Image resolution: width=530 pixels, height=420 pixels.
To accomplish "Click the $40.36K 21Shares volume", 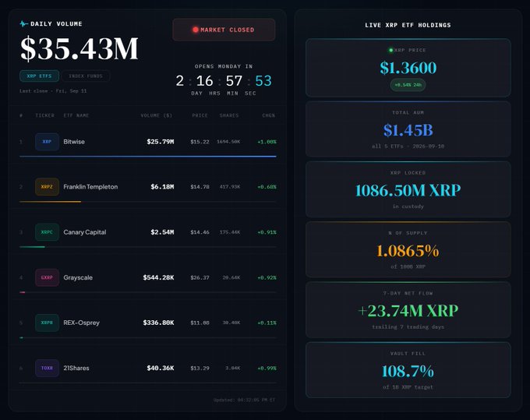I will click(x=161, y=368).
